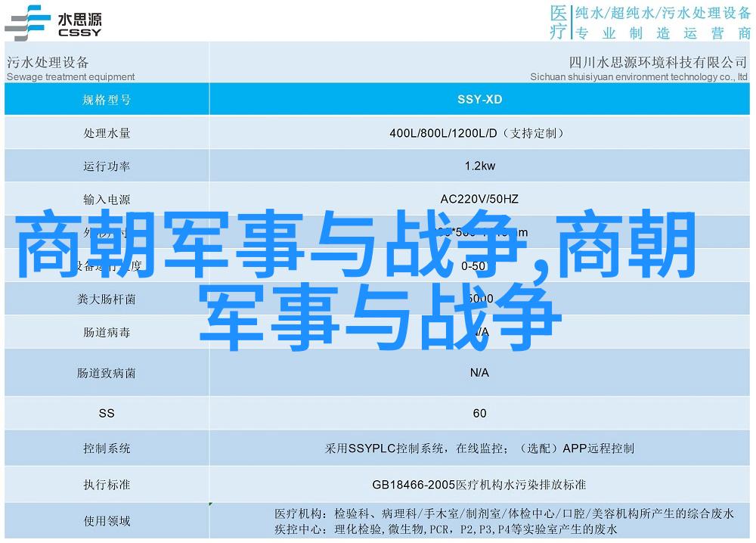Select the '400L/800L/1200L/D（支持定制）' value
The height and width of the screenshot is (543, 756).
pos(477,133)
